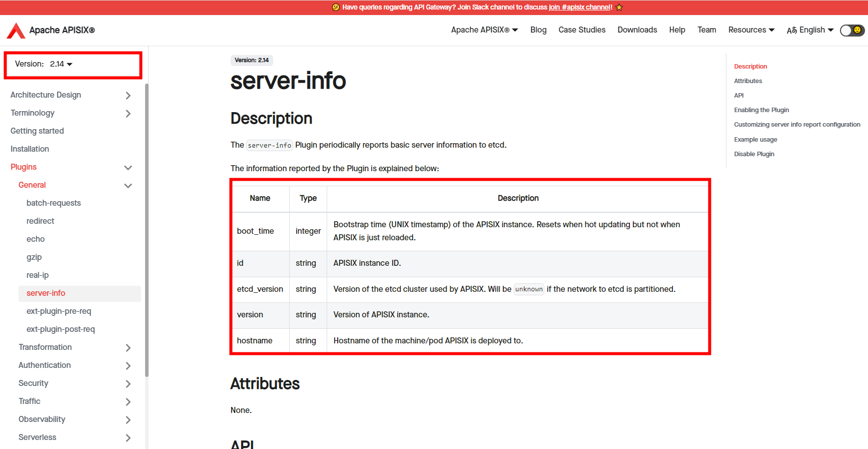Open the Team page
Viewport: 868px width, 449px height.
point(706,30)
